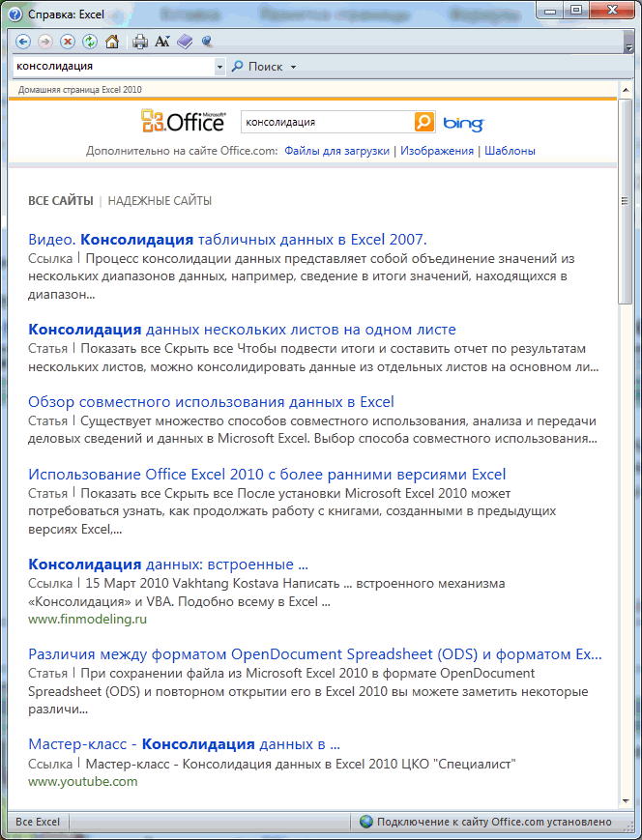
Task: Switch to ВСЕ САЙТЫ tab
Action: click(61, 201)
